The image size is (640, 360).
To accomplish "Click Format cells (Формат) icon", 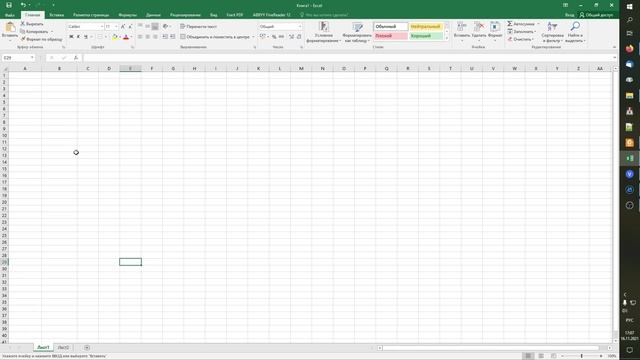I will [495, 27].
